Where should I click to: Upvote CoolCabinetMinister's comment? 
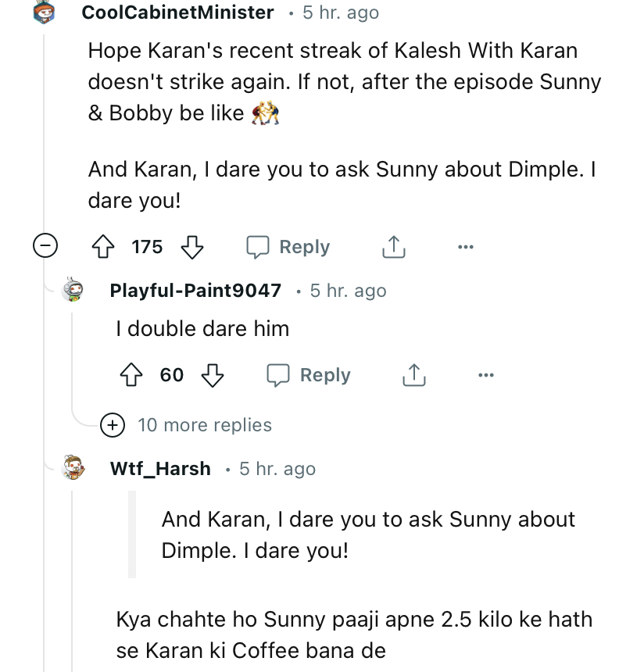coord(104,248)
